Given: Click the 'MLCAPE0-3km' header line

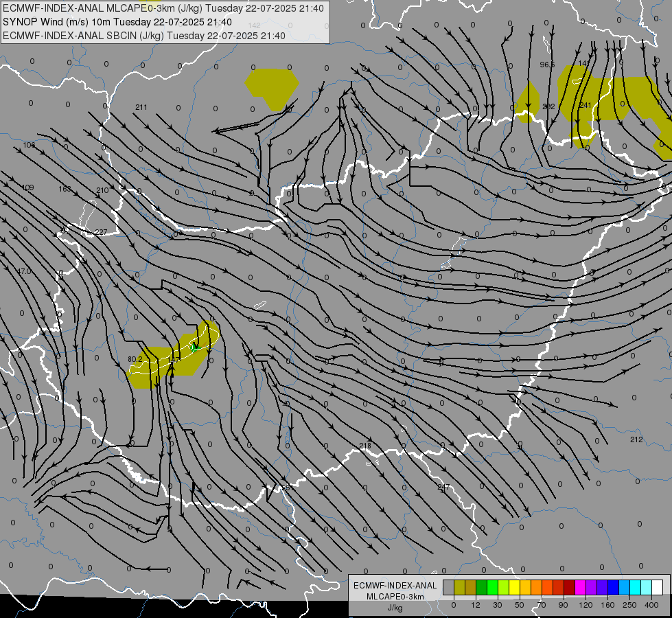Looking at the screenshot, I should click(163, 8).
